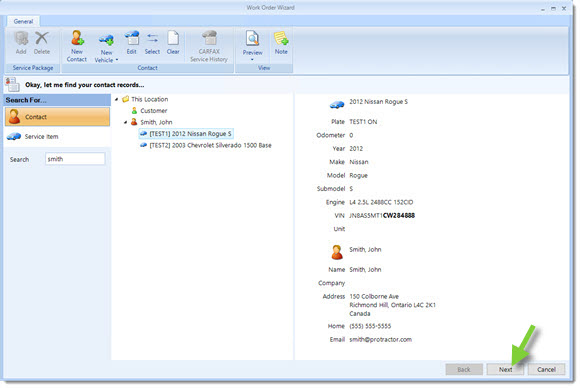Open the New Vehicle dropdown arrow
Image resolution: width=580 pixels, height=388 pixels.
pyautogui.click(x=117, y=60)
